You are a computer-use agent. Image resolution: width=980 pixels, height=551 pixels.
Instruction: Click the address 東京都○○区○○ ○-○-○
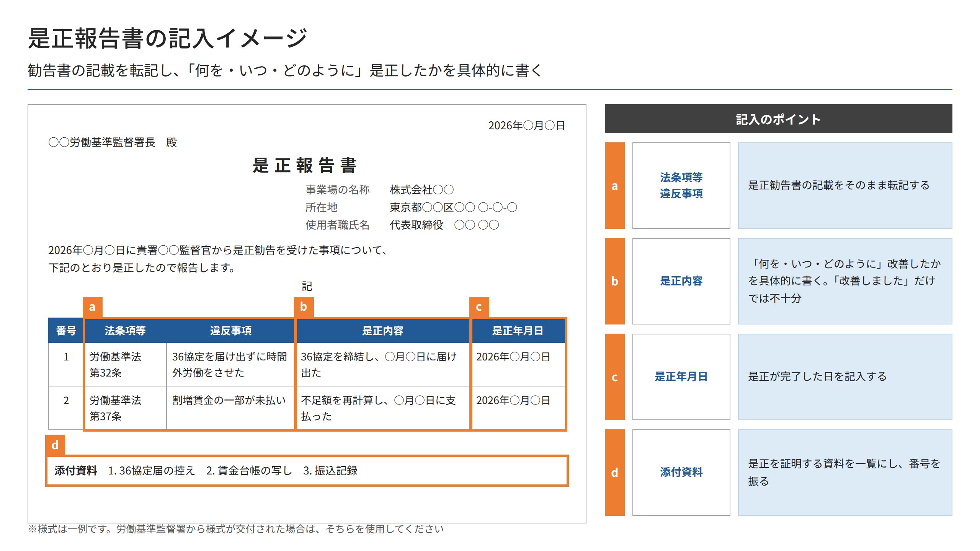pos(453,207)
